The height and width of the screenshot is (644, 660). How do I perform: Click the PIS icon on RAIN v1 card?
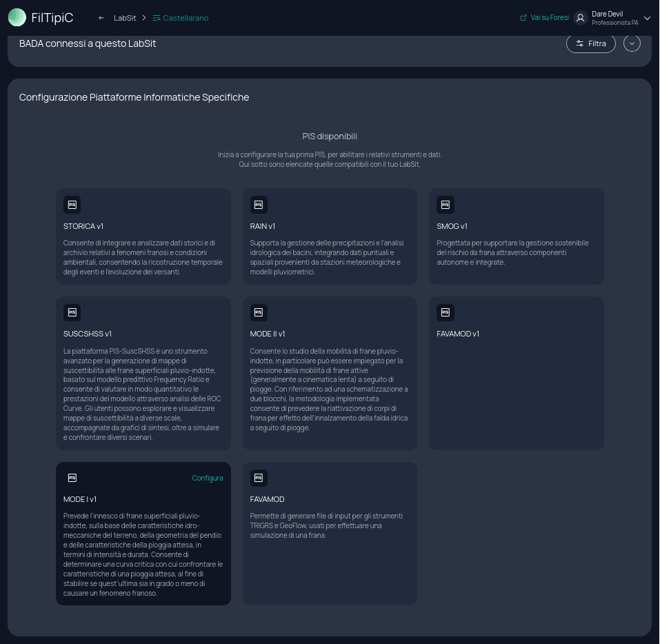(x=259, y=205)
